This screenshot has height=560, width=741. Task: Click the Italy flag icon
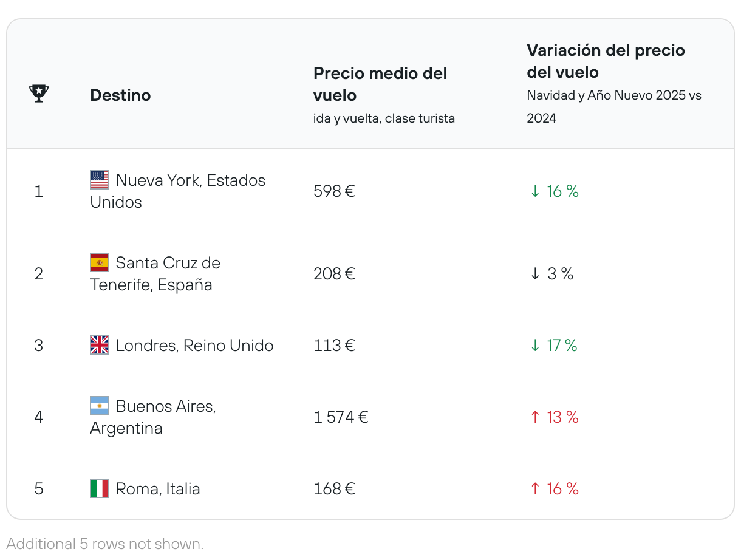[100, 488]
